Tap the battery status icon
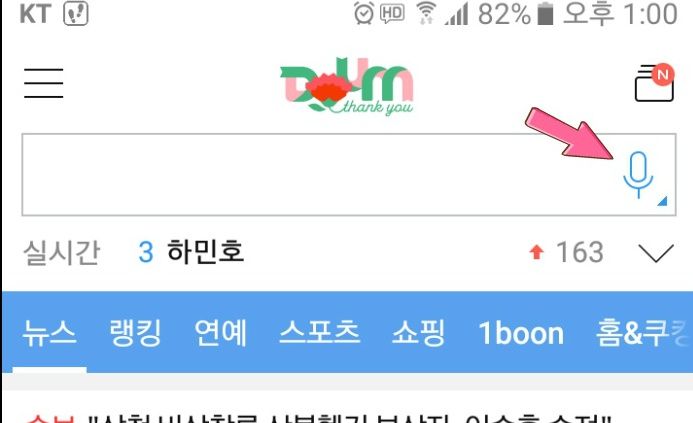The image size is (693, 423). coord(545,13)
